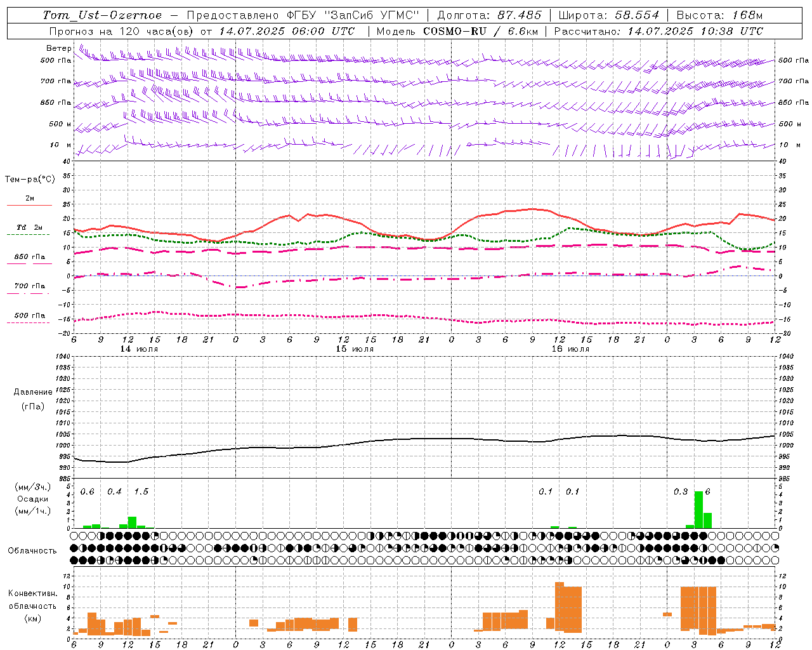Select the 0.4 precipitation amount
Screen dimensions: 812x650
114,491
